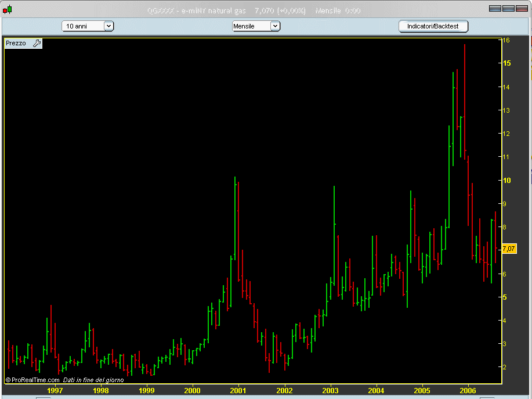This screenshot has width=532, height=399.
Task: Expand the '10 anni' dropdown arrow
Action: (108, 26)
